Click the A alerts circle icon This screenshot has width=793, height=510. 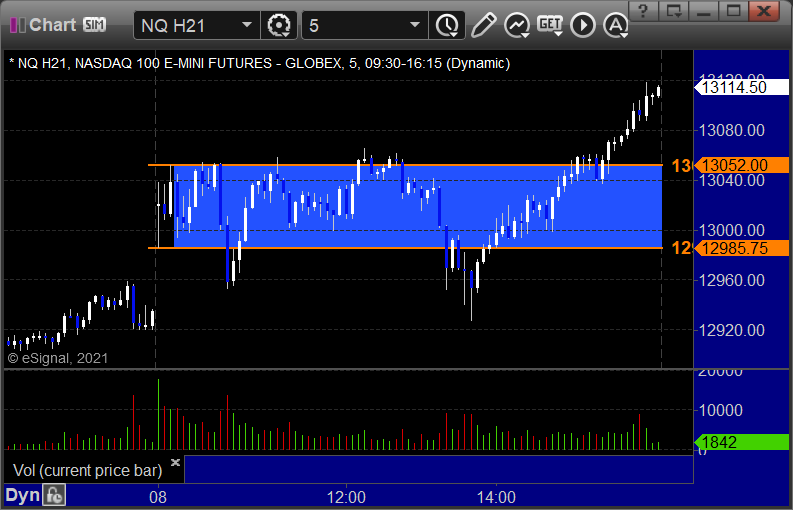pos(615,25)
